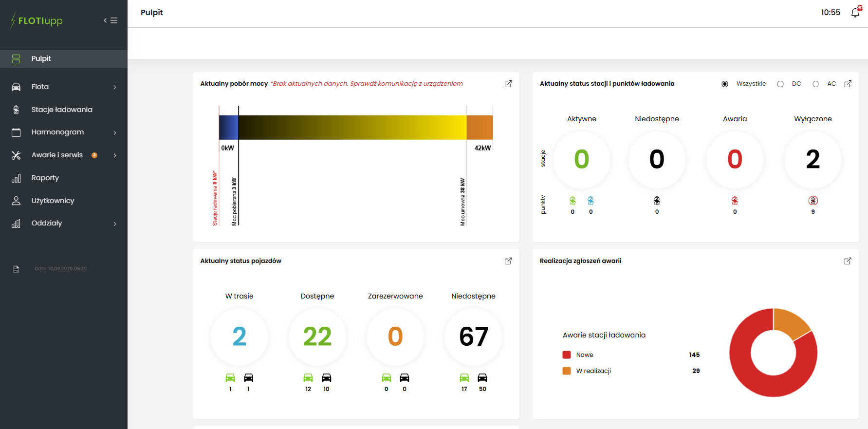Collapse the sidebar with hamburger icon
The height and width of the screenshot is (429, 868).
tap(111, 20)
